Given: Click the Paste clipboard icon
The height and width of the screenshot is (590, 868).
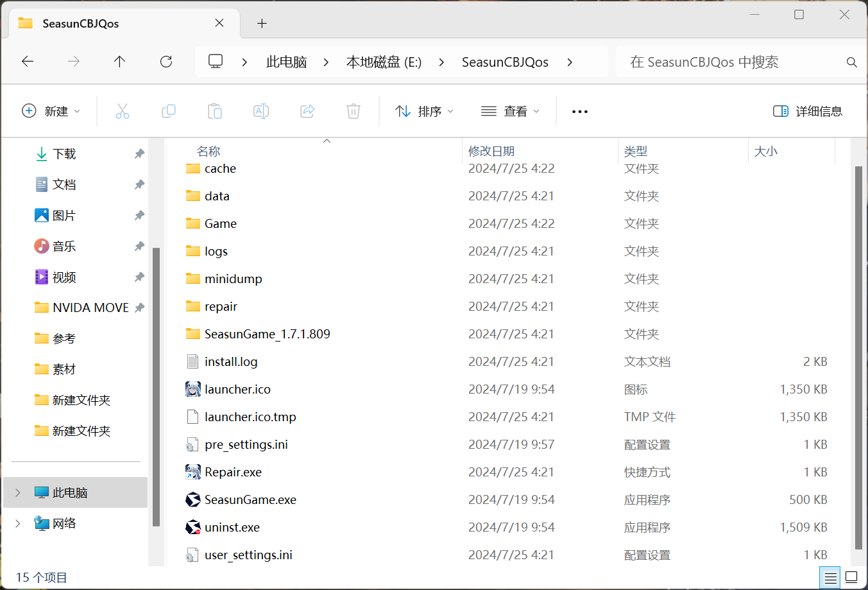Looking at the screenshot, I should tap(215, 111).
